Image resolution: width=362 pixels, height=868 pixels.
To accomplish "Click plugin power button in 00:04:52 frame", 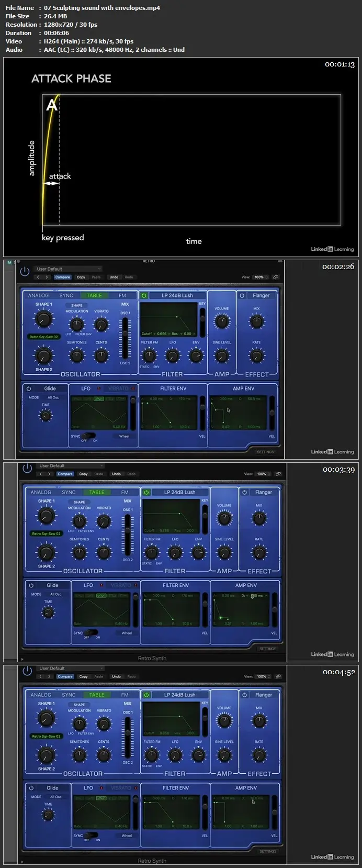I will point(27,671).
